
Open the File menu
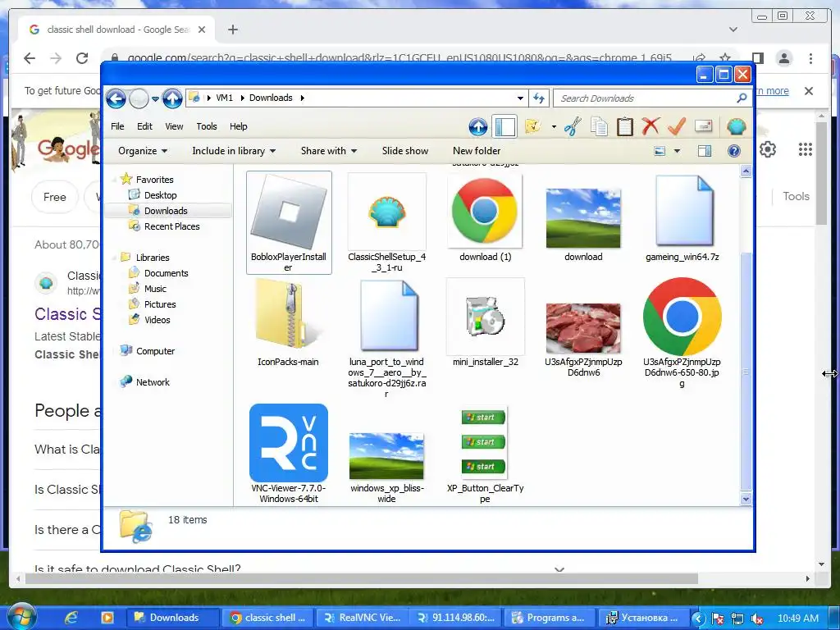(117, 126)
